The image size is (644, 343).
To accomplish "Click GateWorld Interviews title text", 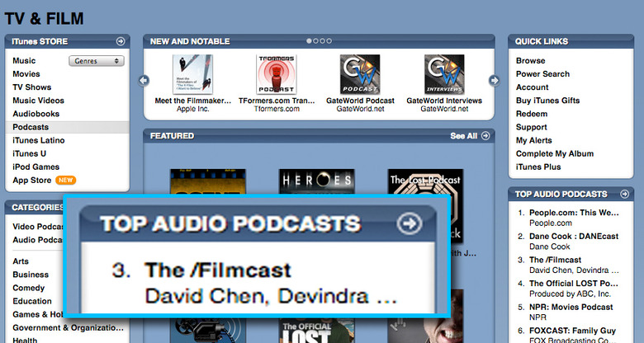I will (x=444, y=101).
